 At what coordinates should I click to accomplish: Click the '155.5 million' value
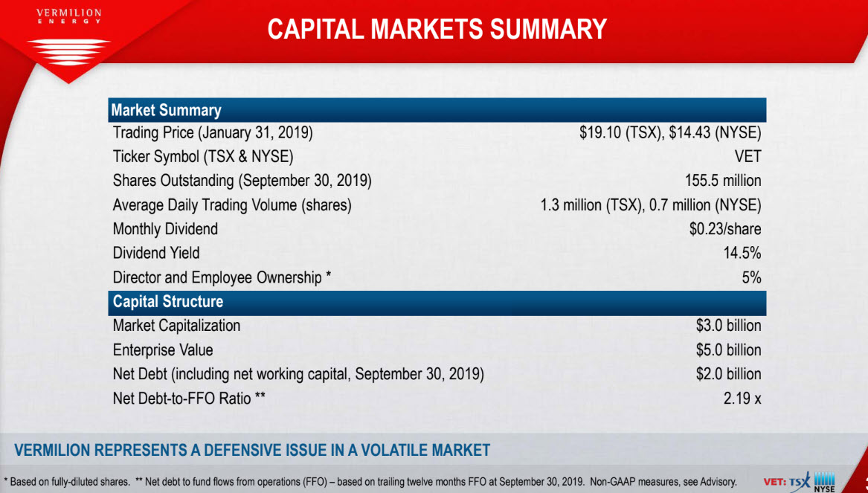tap(723, 181)
